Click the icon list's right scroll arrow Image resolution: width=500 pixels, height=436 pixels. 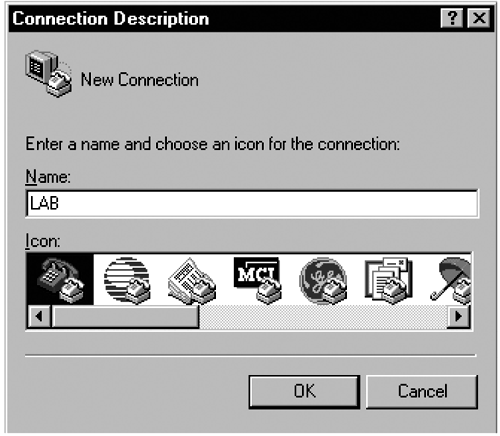459,316
